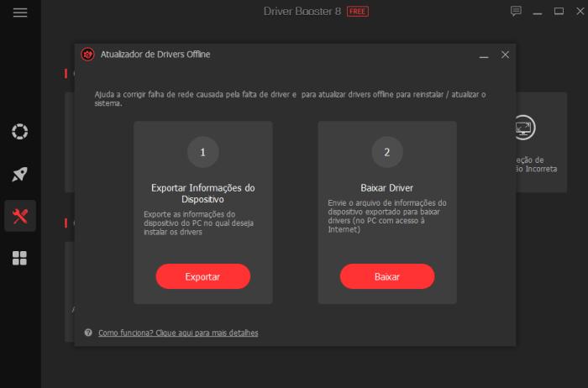Click the 'Exporte as informações' description text

pos(199,223)
